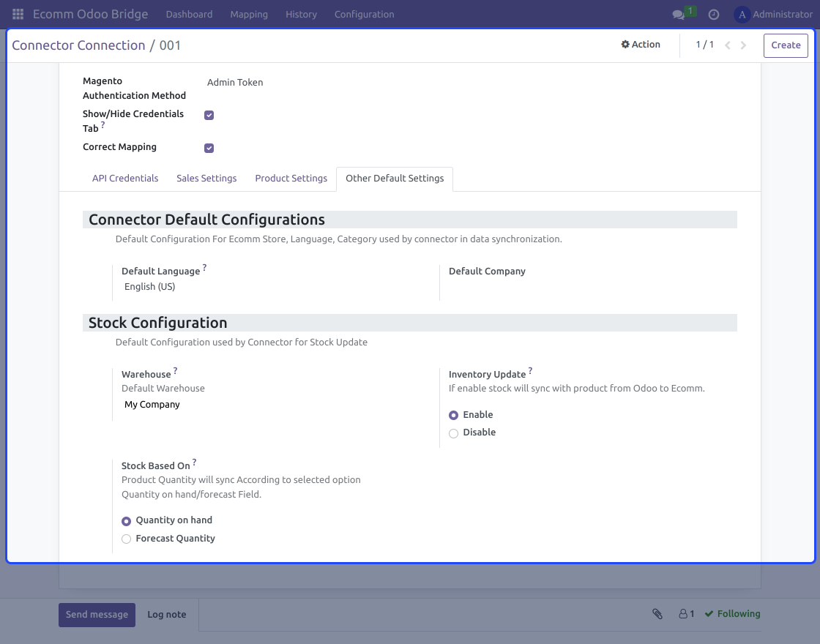Click the attachments paperclip icon
Screen dimensions: 820x644
657,614
